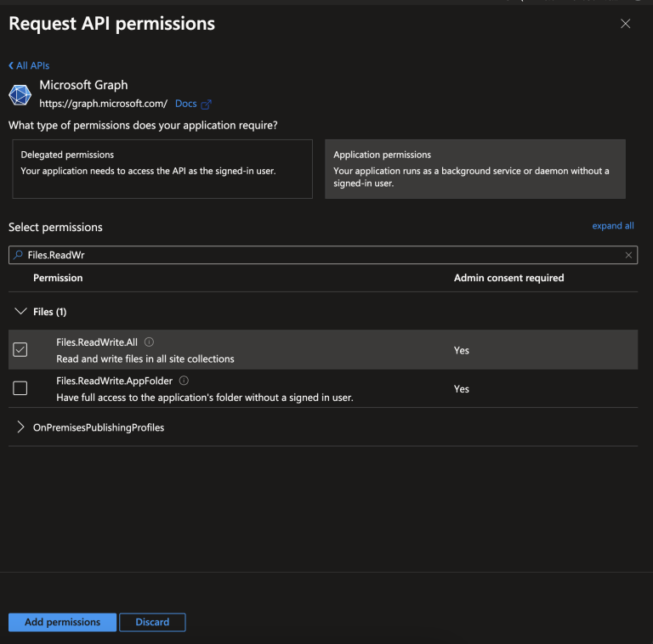Select the Delegated permissions option
The height and width of the screenshot is (644, 653).
pos(162,169)
